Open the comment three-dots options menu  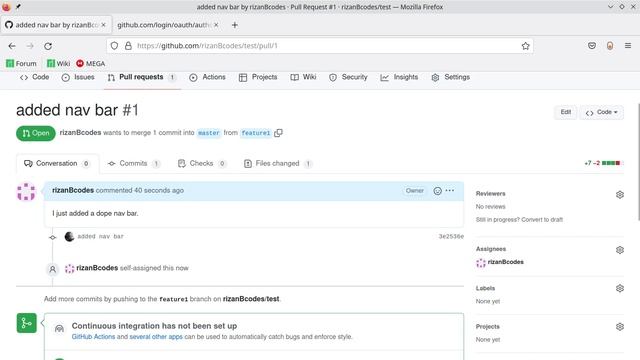tap(450, 191)
